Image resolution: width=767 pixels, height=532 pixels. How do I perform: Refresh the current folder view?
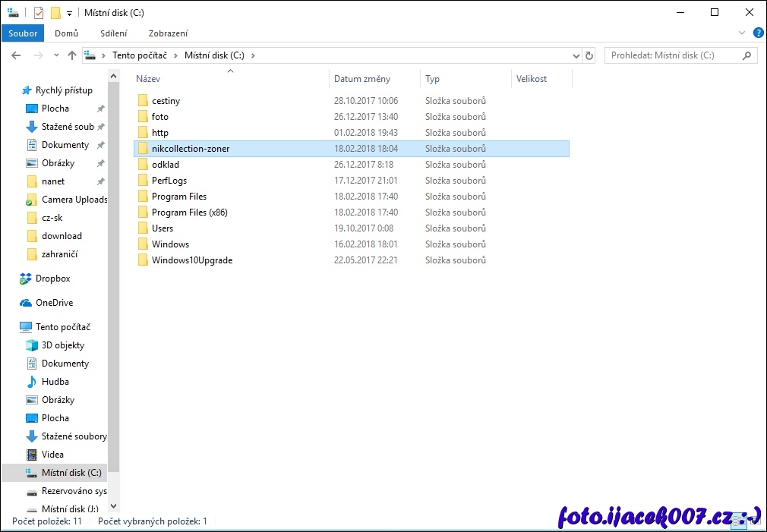[589, 55]
